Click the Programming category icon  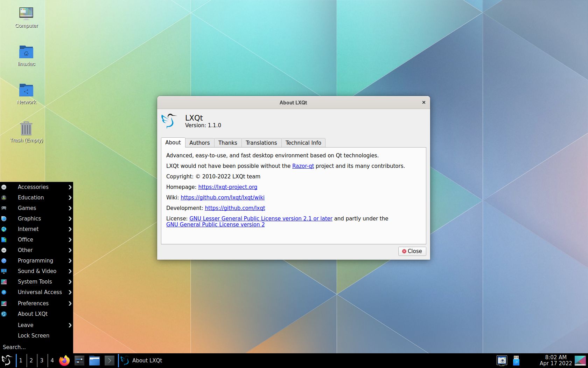(4, 261)
